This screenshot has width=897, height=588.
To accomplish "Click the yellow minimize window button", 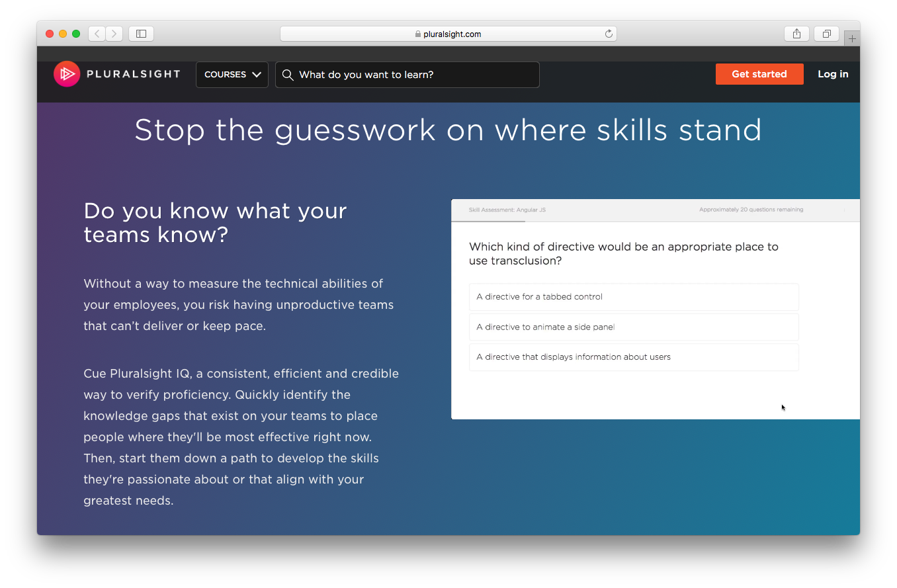I will (63, 34).
